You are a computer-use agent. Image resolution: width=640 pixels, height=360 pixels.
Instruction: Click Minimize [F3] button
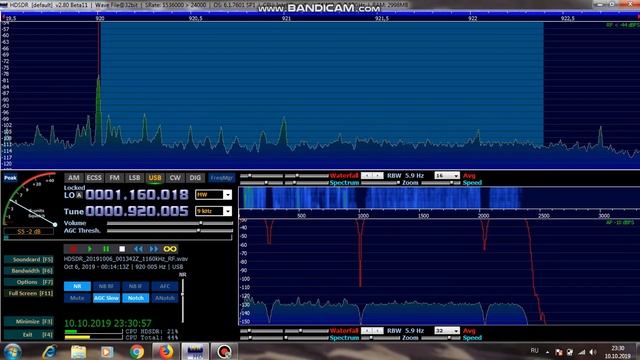[x=29, y=322]
